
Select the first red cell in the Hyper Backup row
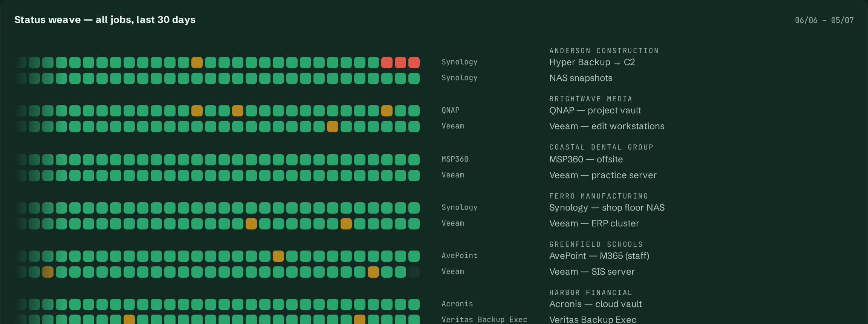(x=387, y=63)
